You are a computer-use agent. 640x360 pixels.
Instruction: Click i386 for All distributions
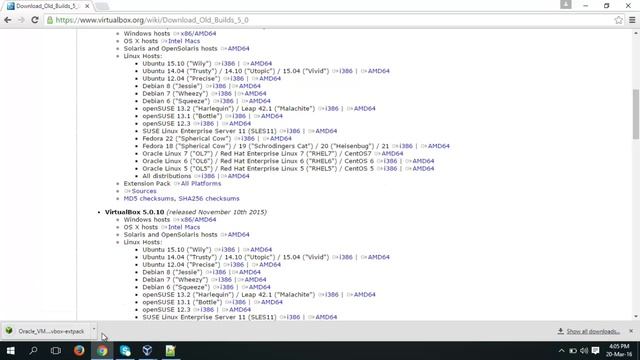point(208,176)
